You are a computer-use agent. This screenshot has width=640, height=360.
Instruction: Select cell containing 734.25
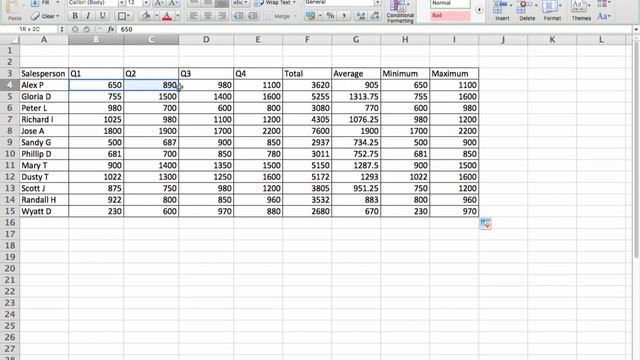click(356, 142)
